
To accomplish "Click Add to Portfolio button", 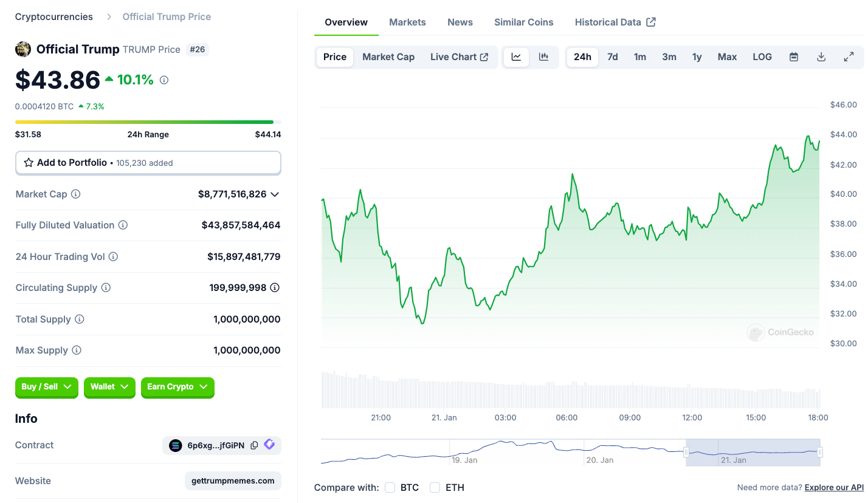I will pyautogui.click(x=148, y=163).
